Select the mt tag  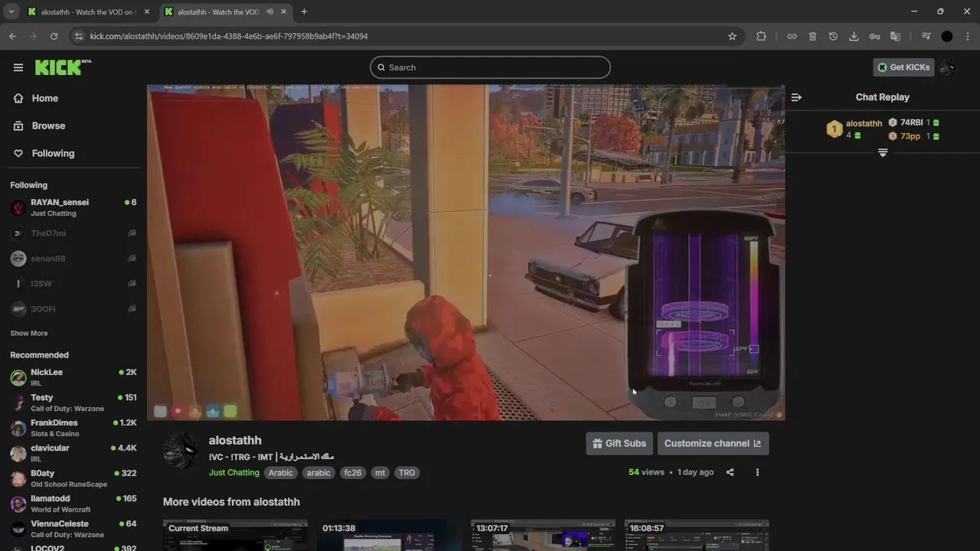tap(380, 472)
